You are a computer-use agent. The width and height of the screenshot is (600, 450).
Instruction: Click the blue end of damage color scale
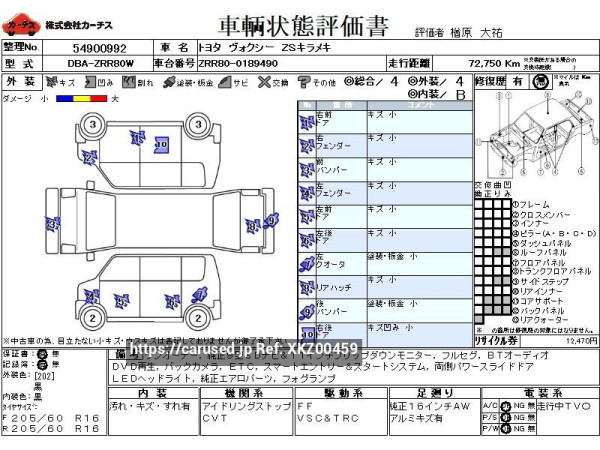click(x=62, y=98)
